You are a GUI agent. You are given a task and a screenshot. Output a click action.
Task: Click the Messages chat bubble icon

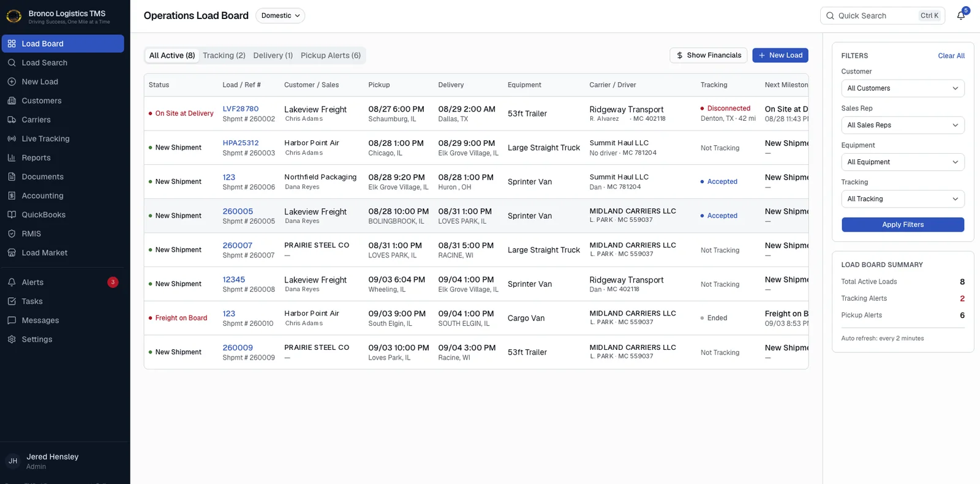[x=12, y=320]
